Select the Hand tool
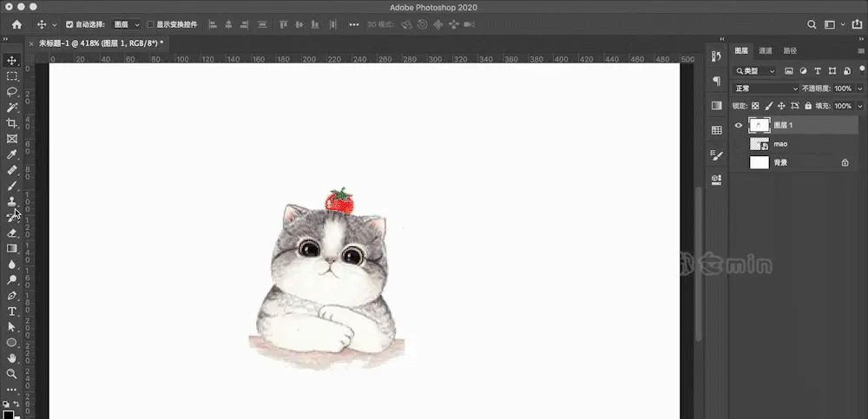The height and width of the screenshot is (419, 868). point(11,358)
